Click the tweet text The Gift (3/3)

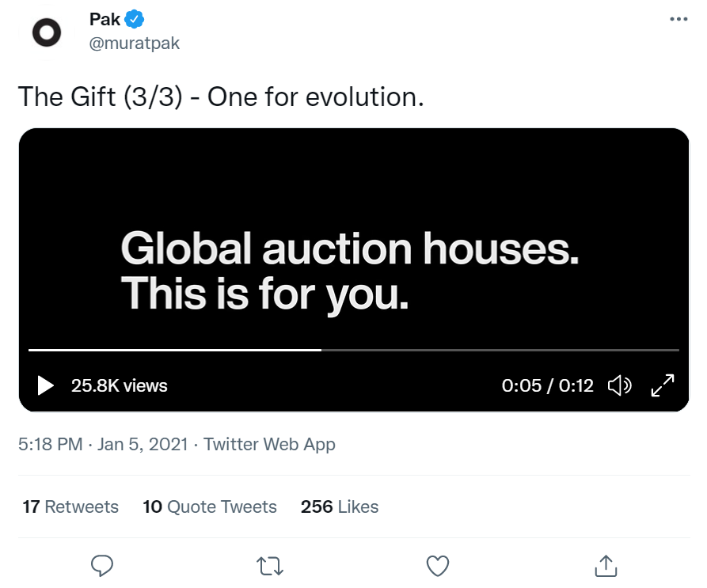coord(222,97)
